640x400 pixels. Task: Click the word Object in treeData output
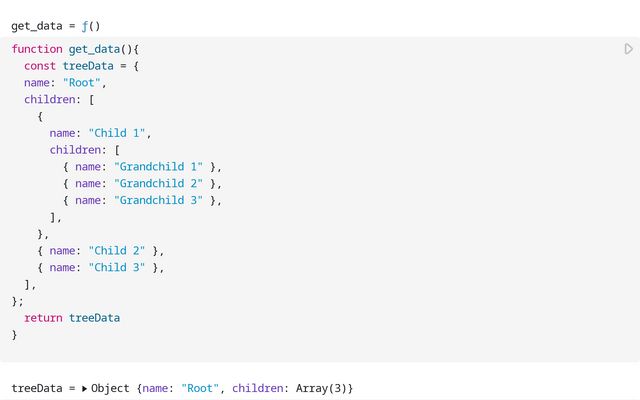tap(110, 388)
